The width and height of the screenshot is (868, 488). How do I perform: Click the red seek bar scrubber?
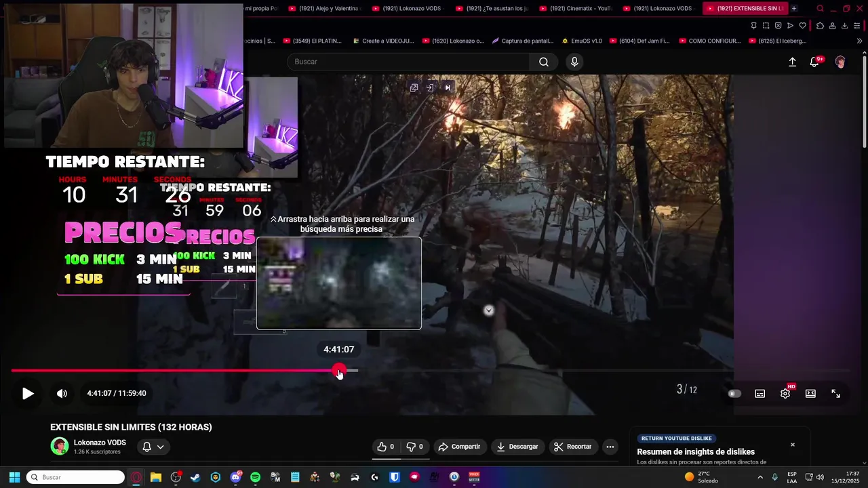click(338, 371)
